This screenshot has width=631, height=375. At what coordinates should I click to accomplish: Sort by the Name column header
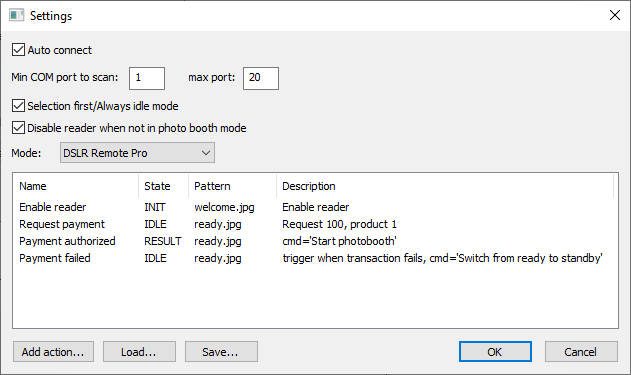pyautogui.click(x=76, y=186)
